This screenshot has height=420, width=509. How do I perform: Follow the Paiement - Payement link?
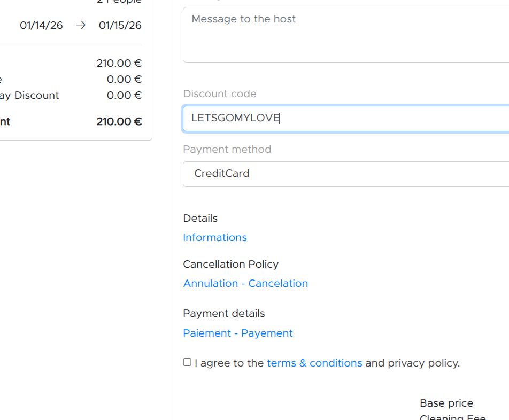pos(238,333)
